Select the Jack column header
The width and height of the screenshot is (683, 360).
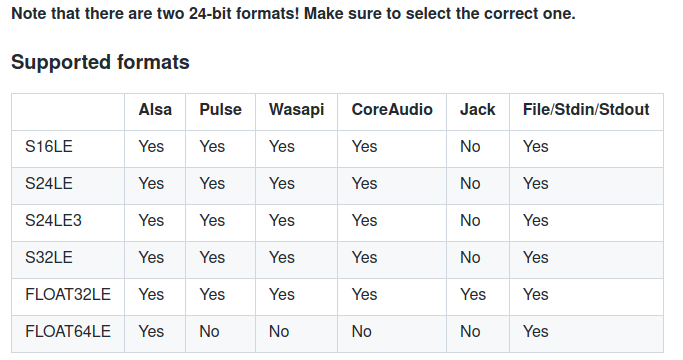click(x=477, y=109)
